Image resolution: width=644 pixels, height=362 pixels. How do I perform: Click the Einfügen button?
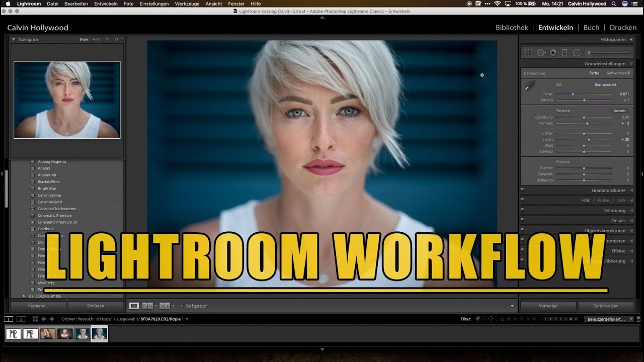click(x=96, y=305)
